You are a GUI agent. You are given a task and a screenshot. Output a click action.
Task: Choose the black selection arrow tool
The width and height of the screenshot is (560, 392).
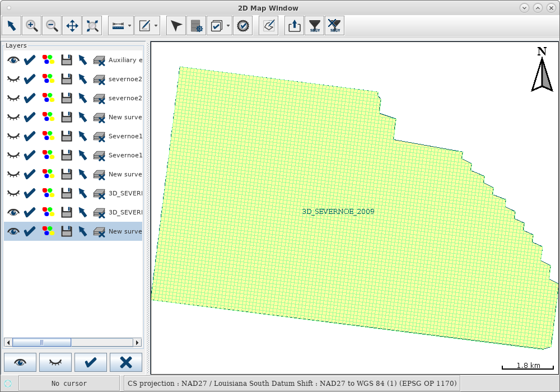click(x=176, y=26)
